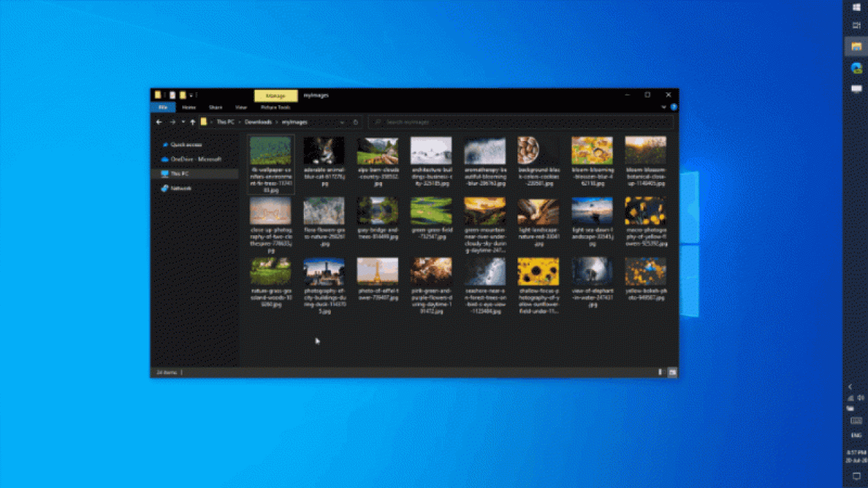The image size is (868, 488).
Task: Click the ENG language indicator
Action: click(856, 435)
